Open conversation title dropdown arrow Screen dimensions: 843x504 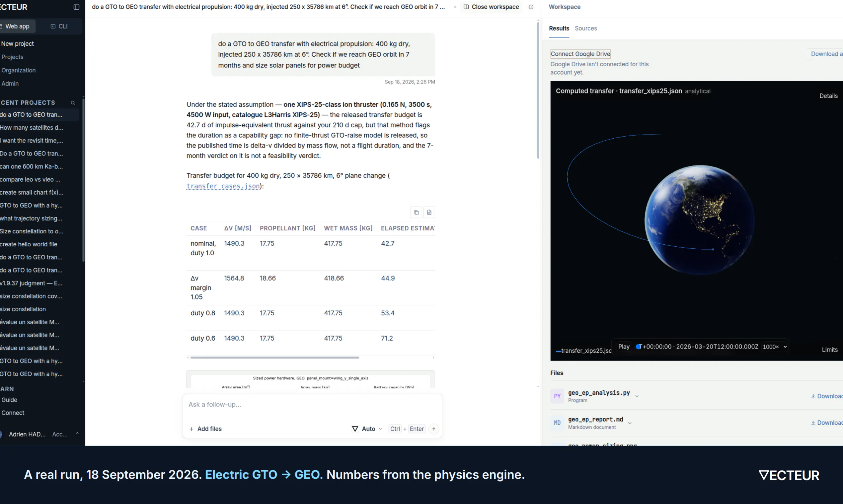tap(455, 7)
